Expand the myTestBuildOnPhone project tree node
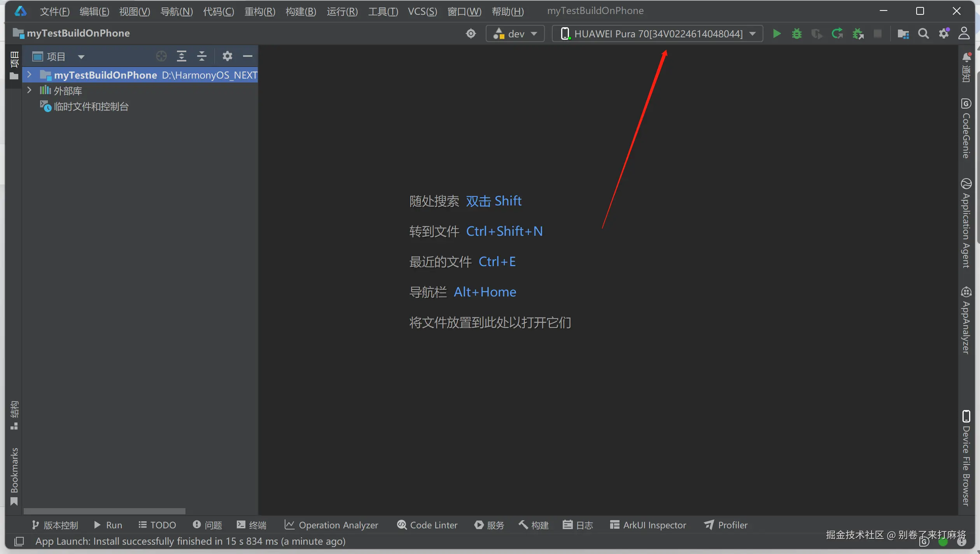Image resolution: width=980 pixels, height=554 pixels. coord(29,75)
